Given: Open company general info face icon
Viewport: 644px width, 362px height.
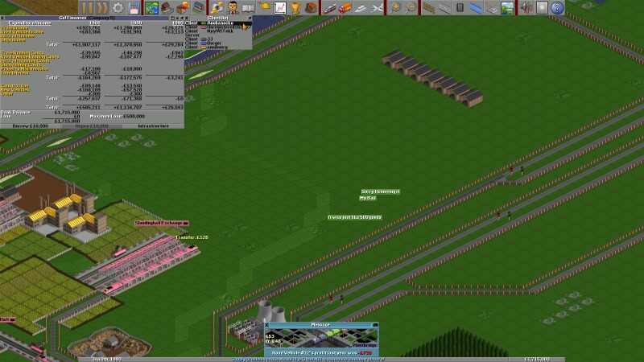Looking at the screenshot, I should pos(232,7).
